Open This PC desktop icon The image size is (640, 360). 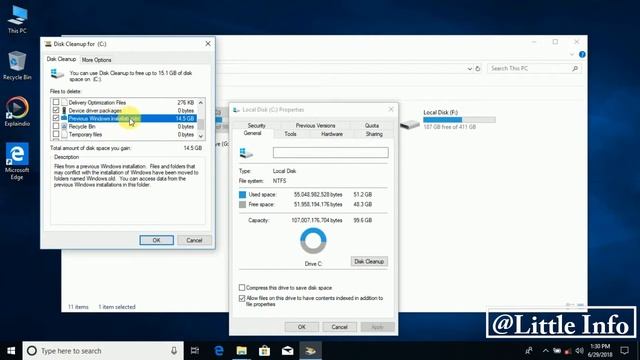pyautogui.click(x=17, y=19)
